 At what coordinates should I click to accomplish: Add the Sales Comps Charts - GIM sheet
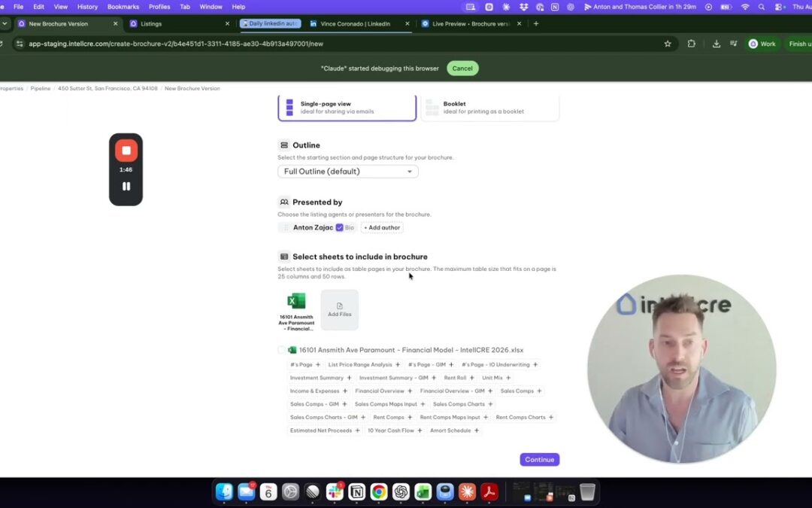(363, 417)
